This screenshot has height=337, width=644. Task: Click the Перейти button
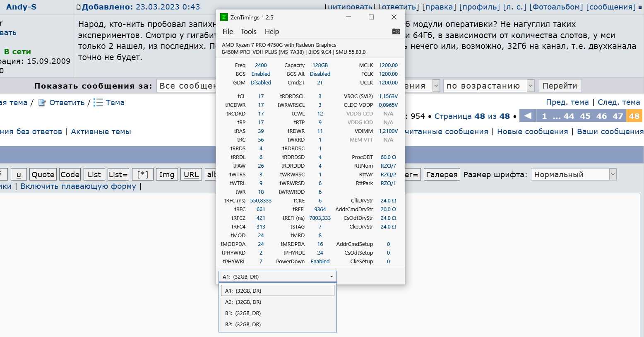click(x=560, y=86)
